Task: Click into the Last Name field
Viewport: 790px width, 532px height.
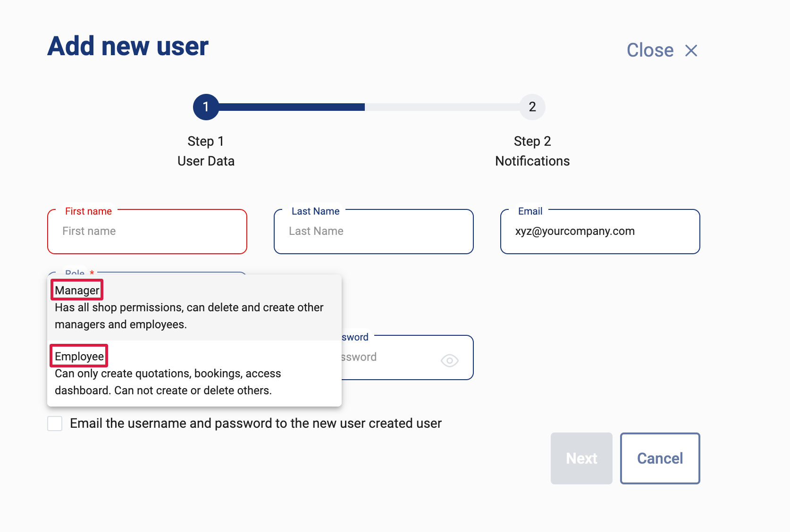Action: 374,232
